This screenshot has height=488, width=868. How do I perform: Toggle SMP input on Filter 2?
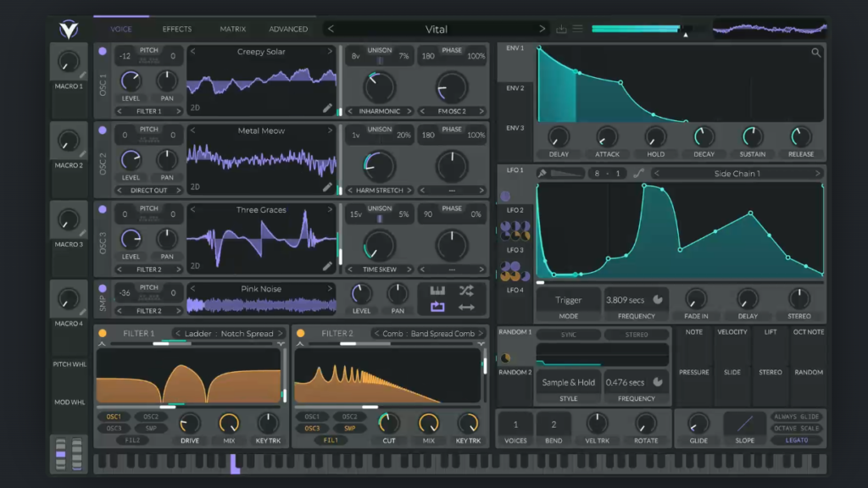[x=349, y=428]
